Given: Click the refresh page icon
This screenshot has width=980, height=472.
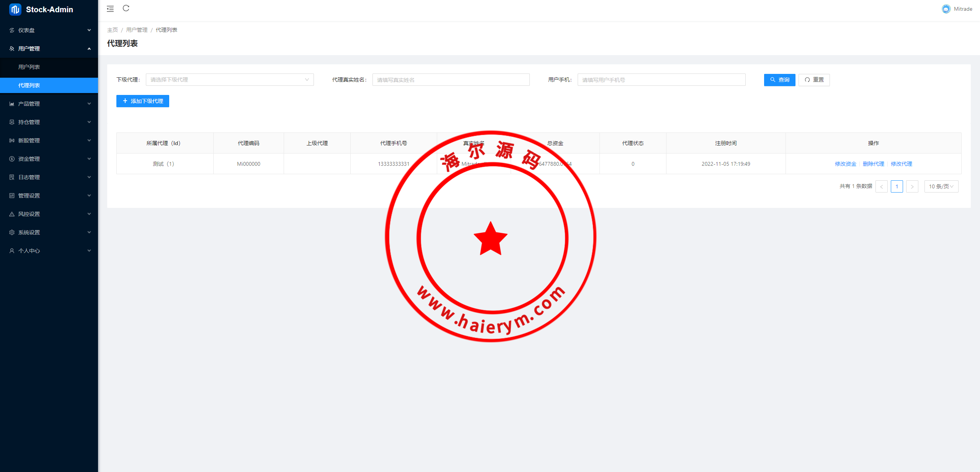Looking at the screenshot, I should pos(126,8).
